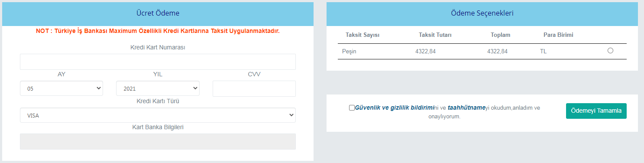Click the Ödeme Seçenekleri panel header
644x163 pixels.
click(482, 14)
